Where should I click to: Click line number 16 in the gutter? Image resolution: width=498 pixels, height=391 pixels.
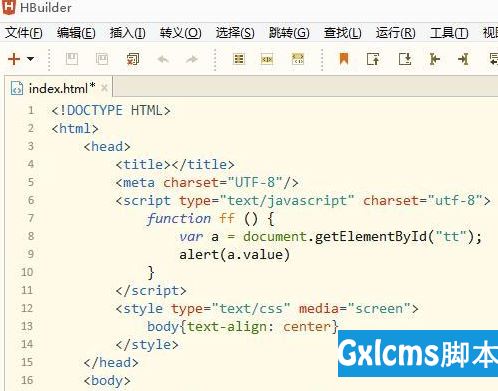(27, 380)
